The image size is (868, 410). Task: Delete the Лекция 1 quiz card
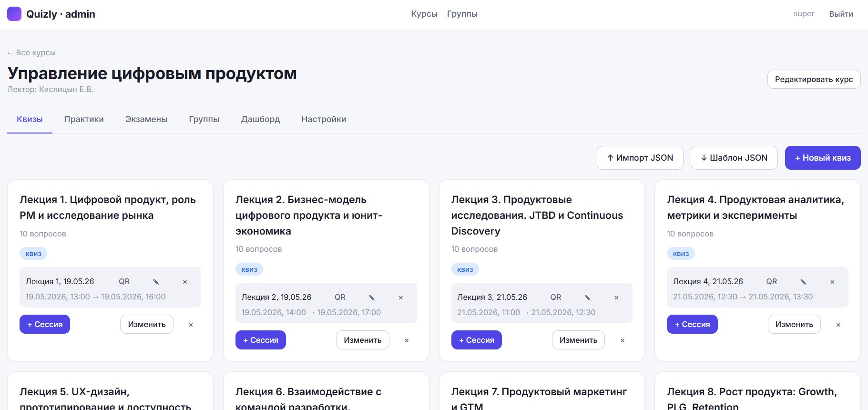point(191,325)
